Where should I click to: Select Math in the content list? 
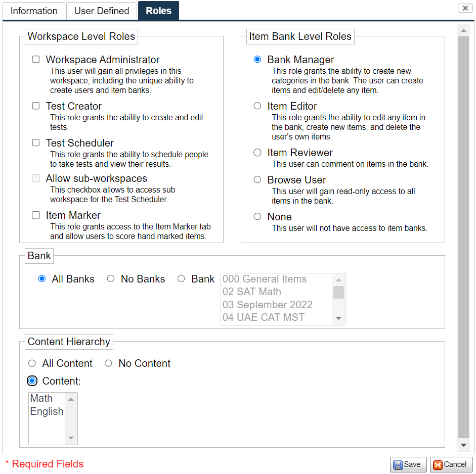[x=47, y=398]
